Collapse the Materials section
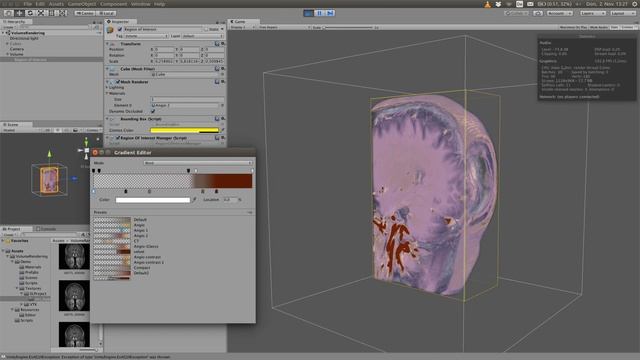The width and height of the screenshot is (640, 360). [x=108, y=93]
